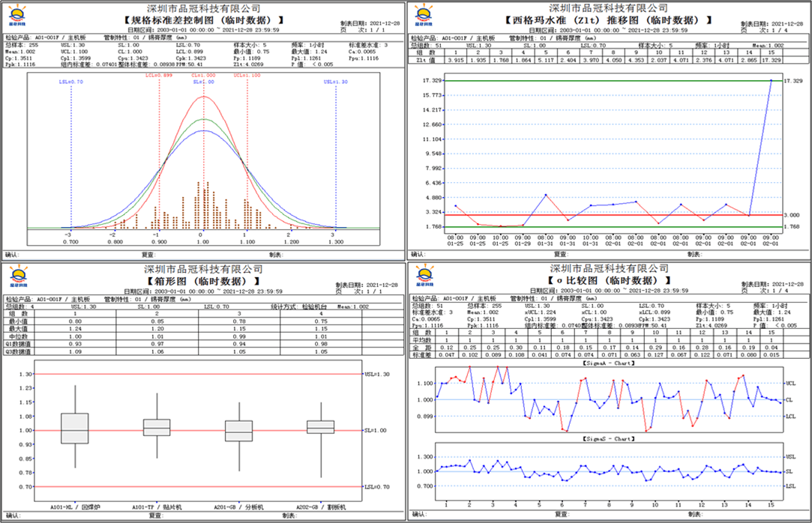Click the 确认 field under the histogram

click(x=13, y=254)
